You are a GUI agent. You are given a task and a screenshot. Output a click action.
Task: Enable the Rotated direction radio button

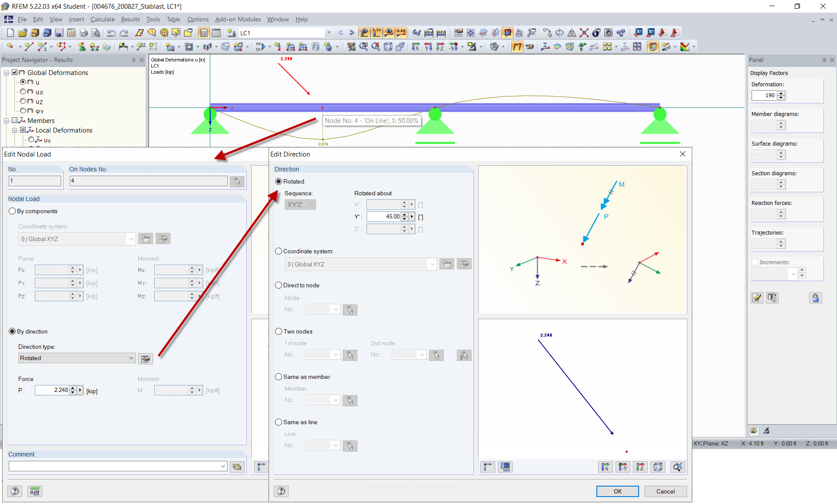coord(279,181)
